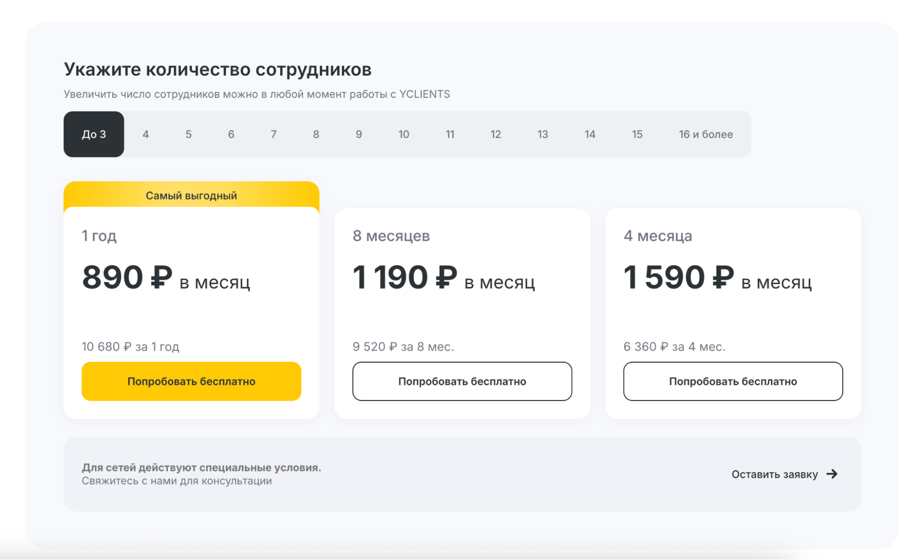This screenshot has width=924, height=560.
Task: Select 11 employees option
Action: point(450,134)
